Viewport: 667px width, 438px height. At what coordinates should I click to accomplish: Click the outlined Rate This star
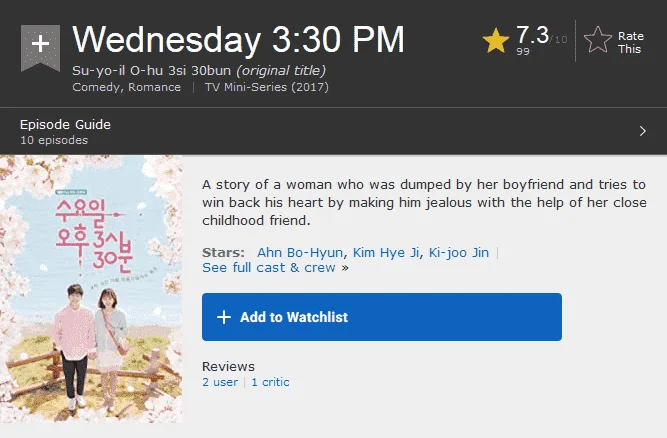pos(598,40)
